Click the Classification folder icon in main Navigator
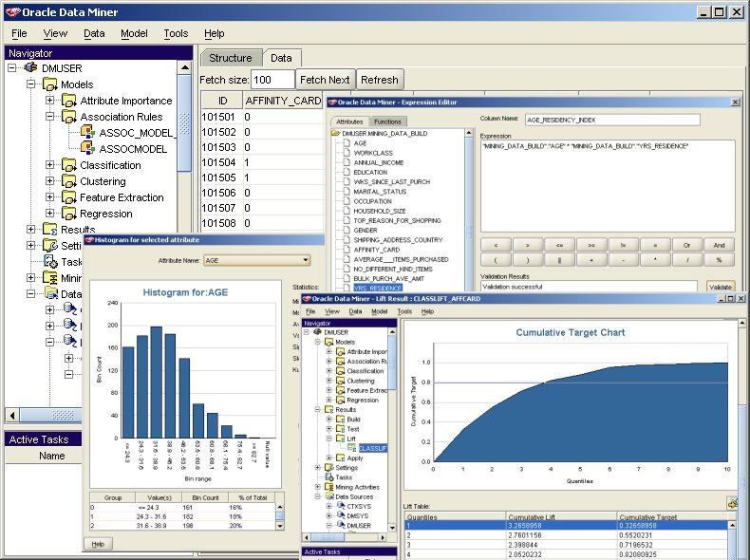Image resolution: width=750 pixels, height=560 pixels. point(68,165)
